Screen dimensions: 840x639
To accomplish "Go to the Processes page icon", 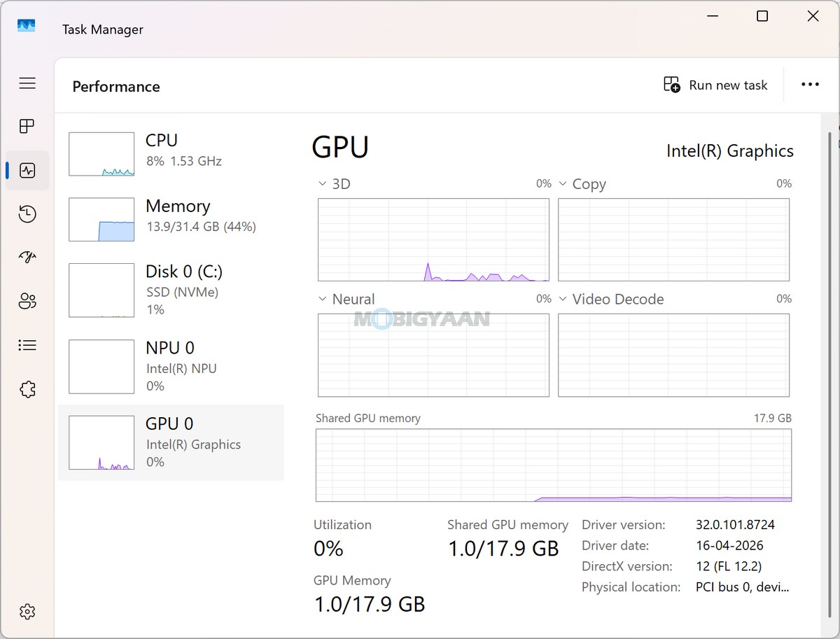I will (27, 127).
